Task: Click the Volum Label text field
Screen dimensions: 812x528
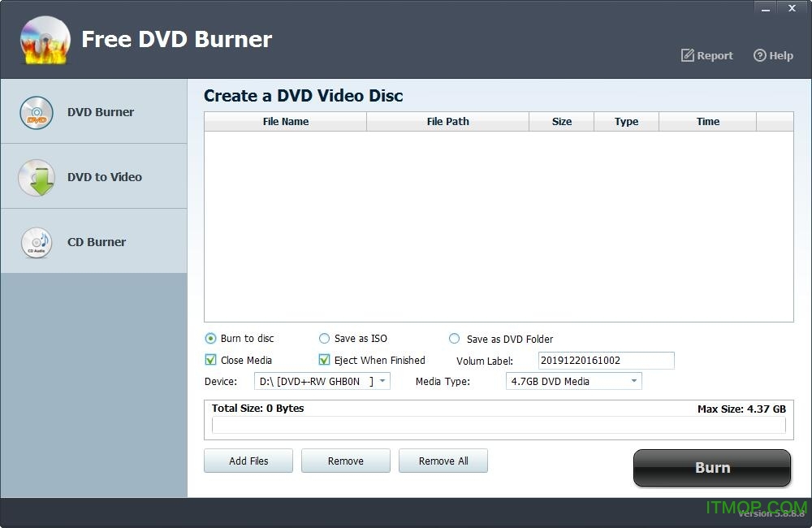Action: tap(607, 361)
